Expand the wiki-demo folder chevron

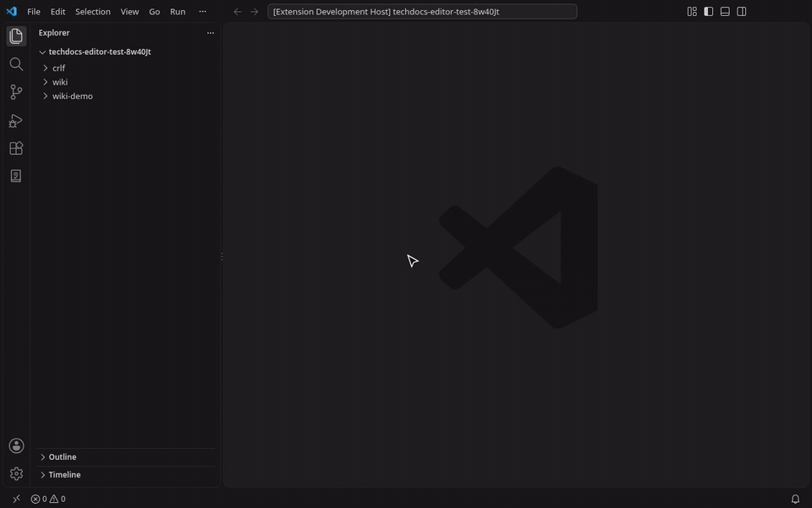point(46,96)
